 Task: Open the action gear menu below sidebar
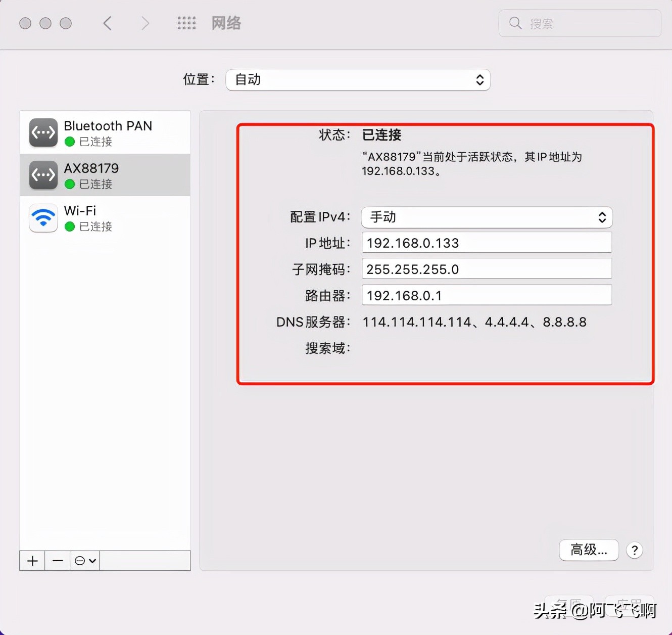(x=84, y=560)
